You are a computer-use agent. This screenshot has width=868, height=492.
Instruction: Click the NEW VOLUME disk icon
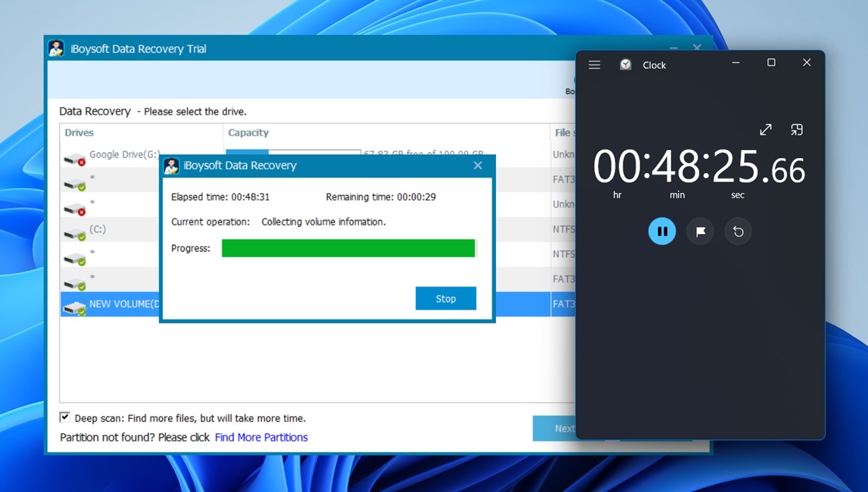(x=75, y=308)
